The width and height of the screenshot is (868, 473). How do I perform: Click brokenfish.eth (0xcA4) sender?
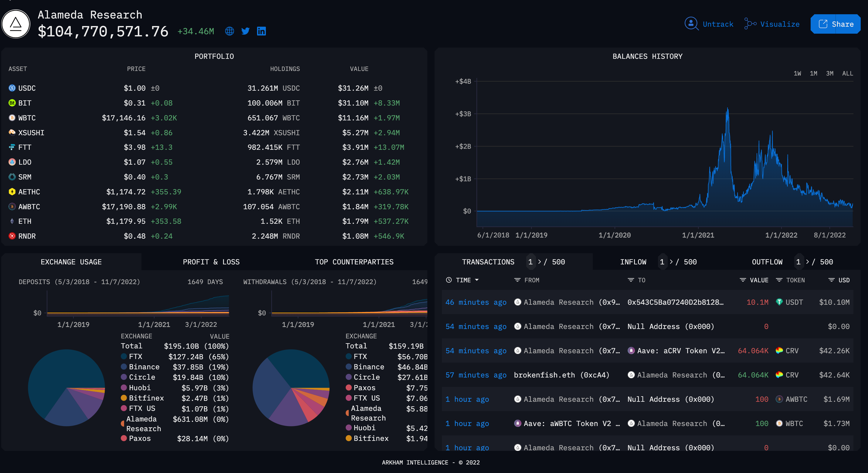561,375
